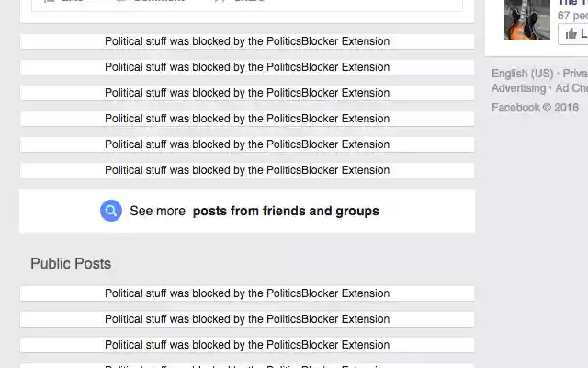This screenshot has height=368, width=588.
Task: Click the Public Posts section heading
Action: [71, 263]
